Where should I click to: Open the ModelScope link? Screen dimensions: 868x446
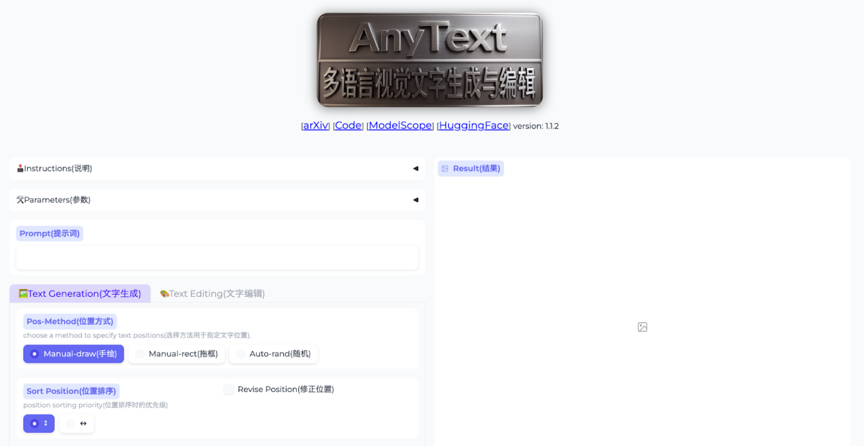point(400,125)
